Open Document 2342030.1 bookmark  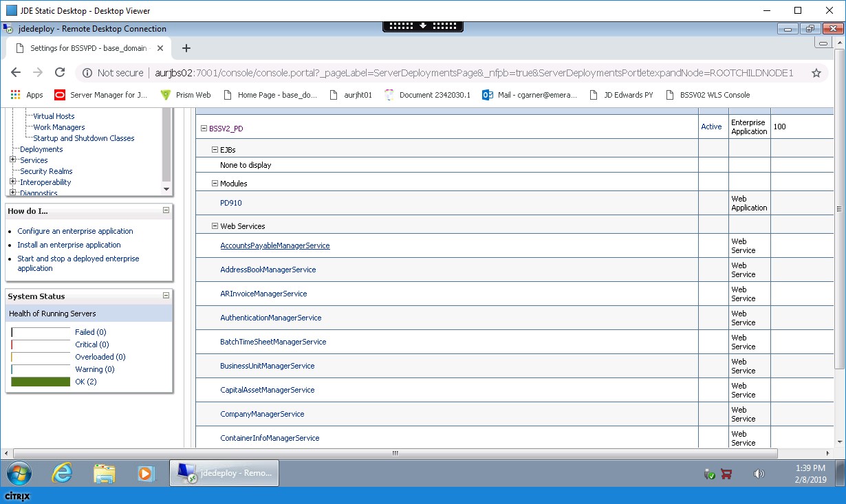click(427, 95)
